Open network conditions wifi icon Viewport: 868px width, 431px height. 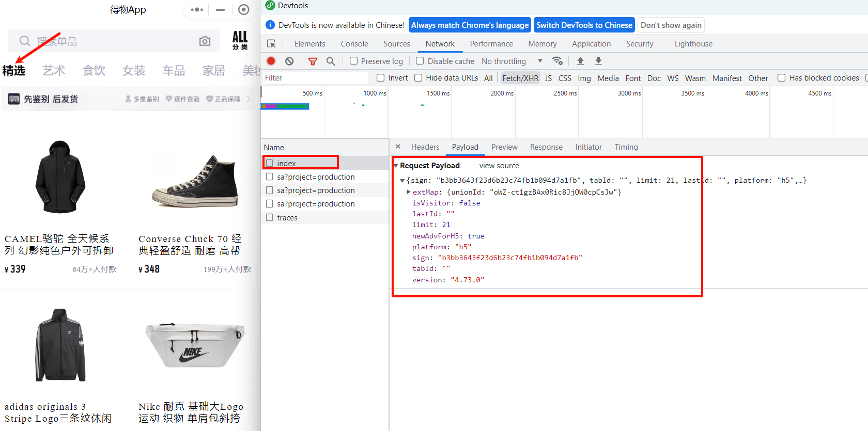(x=557, y=61)
